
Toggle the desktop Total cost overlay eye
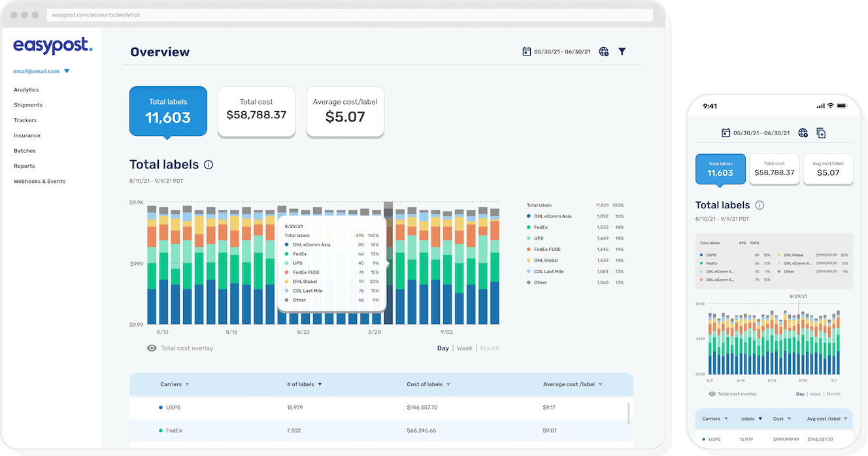tap(152, 348)
